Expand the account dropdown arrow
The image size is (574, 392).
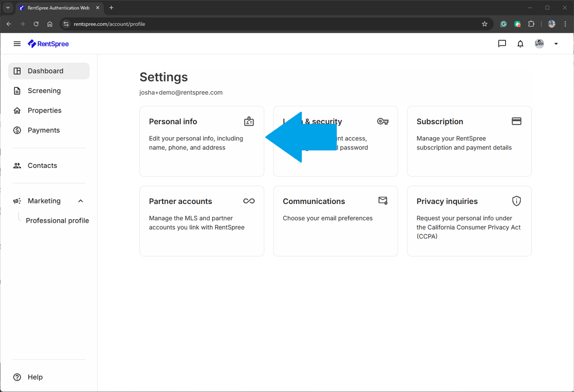tap(556, 44)
